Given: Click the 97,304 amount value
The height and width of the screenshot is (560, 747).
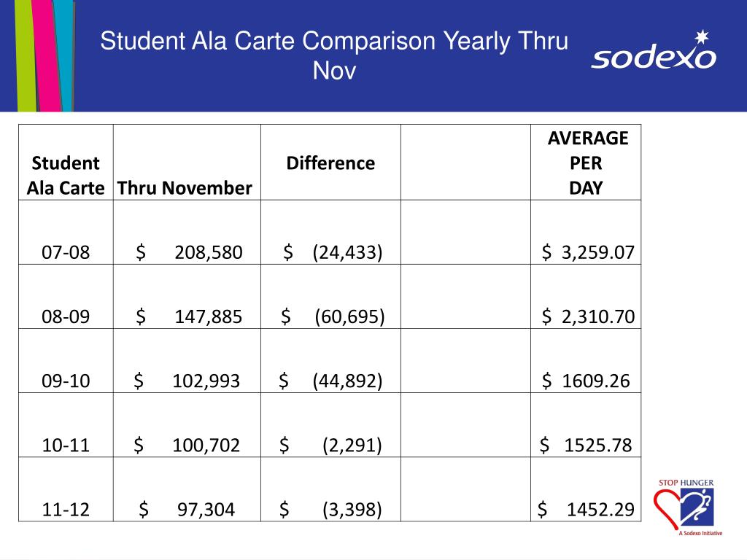Looking at the screenshot, I should (x=206, y=510).
